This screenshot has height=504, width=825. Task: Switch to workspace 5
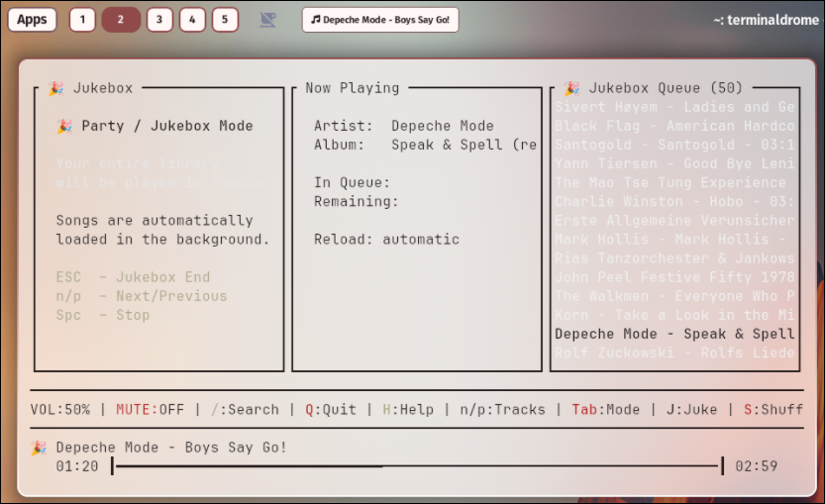[x=225, y=20]
